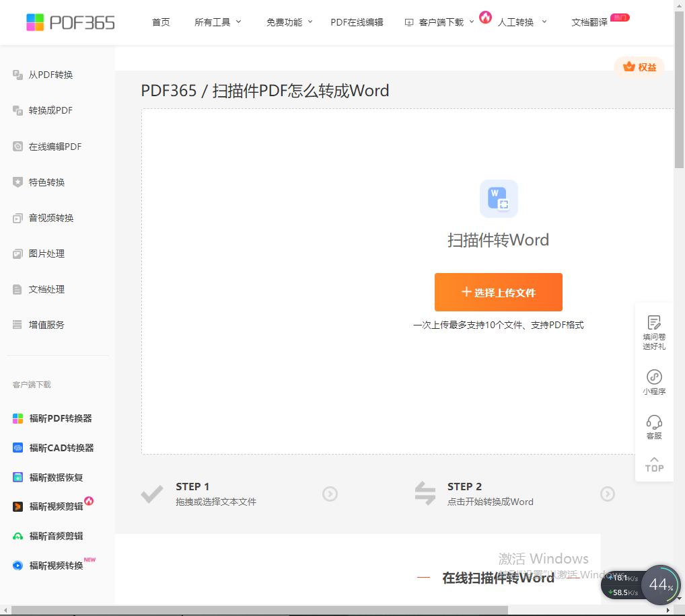Screen dimensions: 685x616
Task: Click the 在线编辑PDF sidebar label
Action: [55, 146]
